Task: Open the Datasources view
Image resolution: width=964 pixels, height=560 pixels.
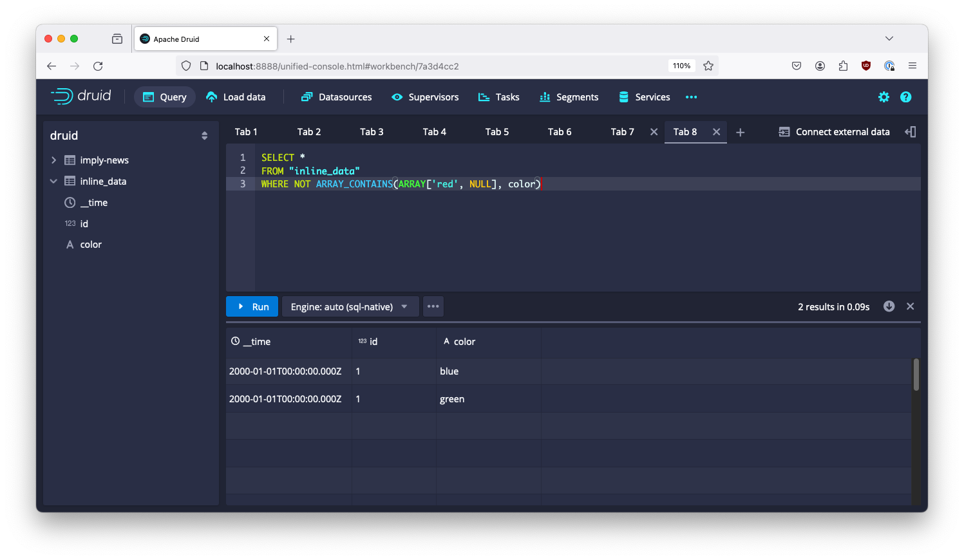Action: tap(336, 97)
